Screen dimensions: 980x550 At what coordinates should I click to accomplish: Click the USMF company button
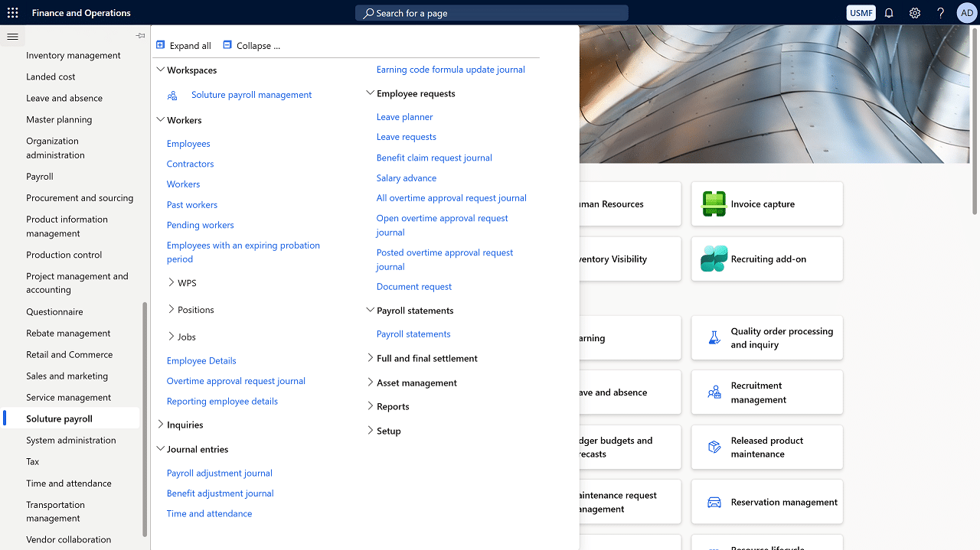coord(861,13)
